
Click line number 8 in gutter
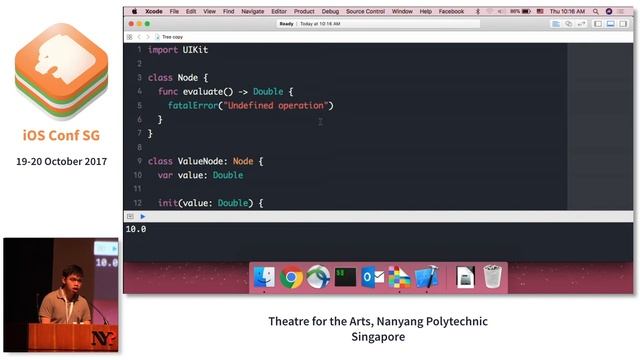(x=139, y=147)
